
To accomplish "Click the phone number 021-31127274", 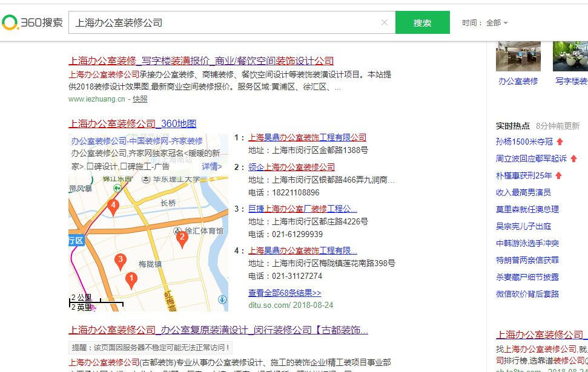I will [x=297, y=276].
